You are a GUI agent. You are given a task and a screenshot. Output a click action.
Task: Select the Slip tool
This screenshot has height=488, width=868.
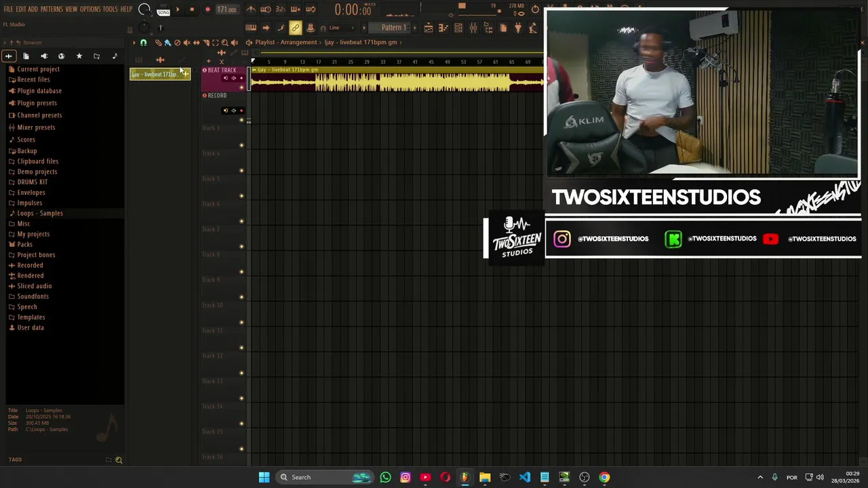point(197,43)
